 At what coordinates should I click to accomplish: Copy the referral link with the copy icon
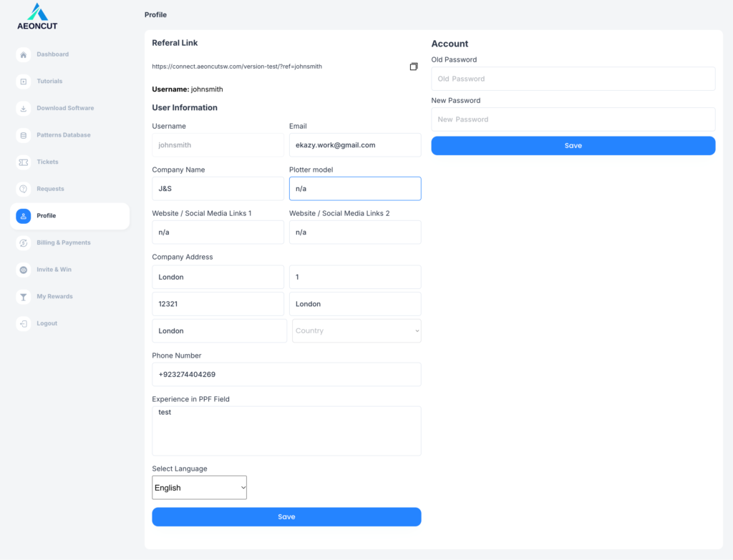414,67
